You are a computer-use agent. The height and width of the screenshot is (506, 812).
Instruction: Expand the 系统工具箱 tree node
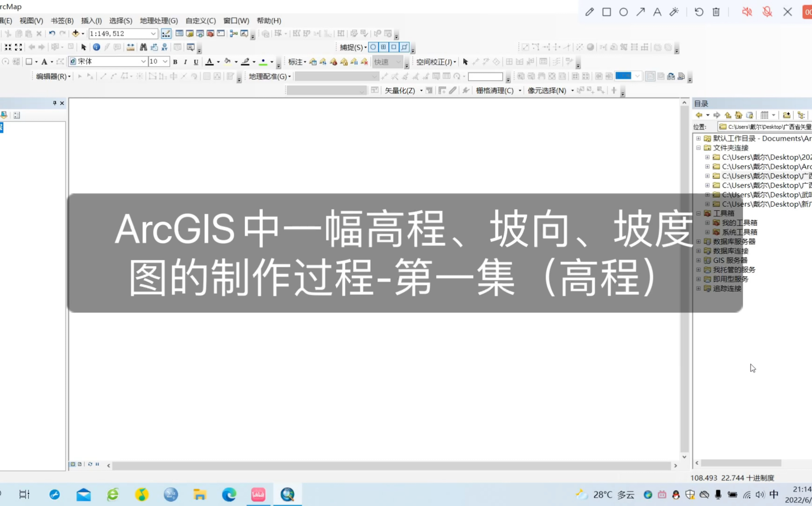707,232
